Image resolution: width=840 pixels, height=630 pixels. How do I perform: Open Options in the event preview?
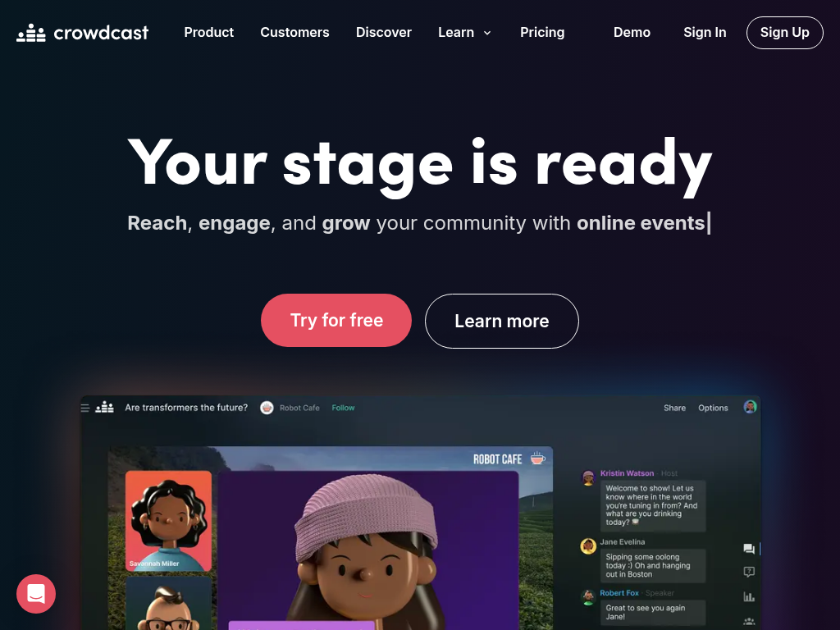[713, 408]
